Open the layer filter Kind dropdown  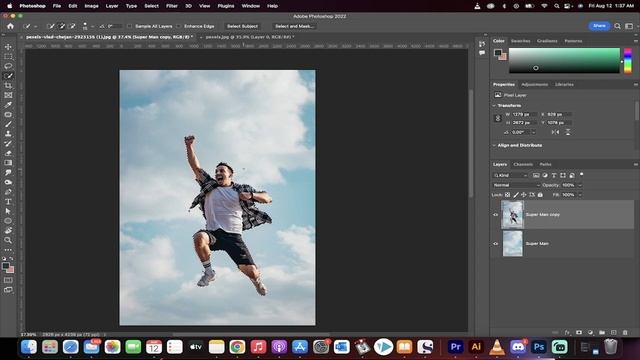pyautogui.click(x=511, y=176)
